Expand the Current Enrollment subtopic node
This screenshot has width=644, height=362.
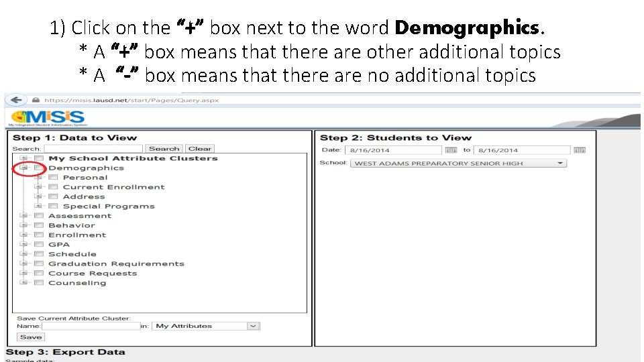click(38, 187)
